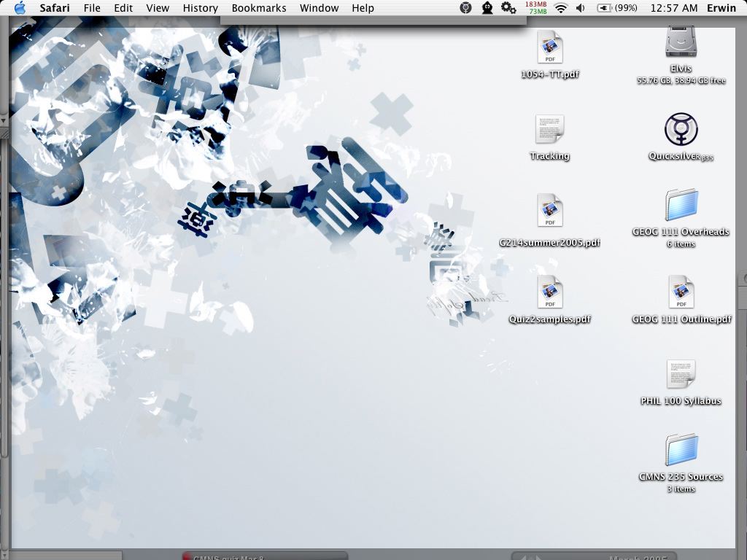Click the Elvis drive name label
747x560 pixels.
681,69
